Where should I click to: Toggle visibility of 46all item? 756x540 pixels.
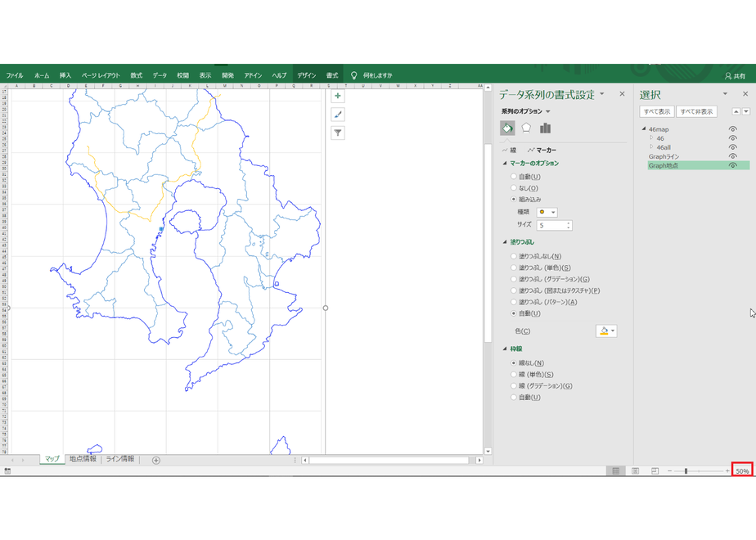coord(733,147)
